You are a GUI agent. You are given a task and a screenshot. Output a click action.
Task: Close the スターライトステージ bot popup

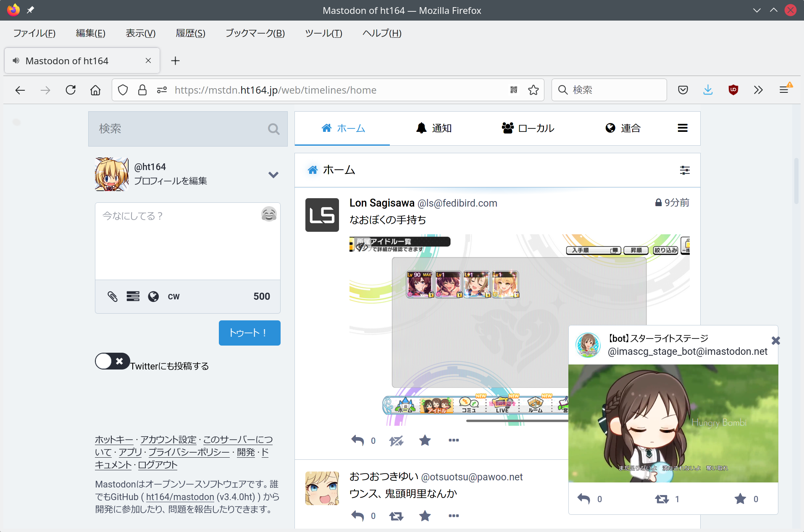click(775, 341)
